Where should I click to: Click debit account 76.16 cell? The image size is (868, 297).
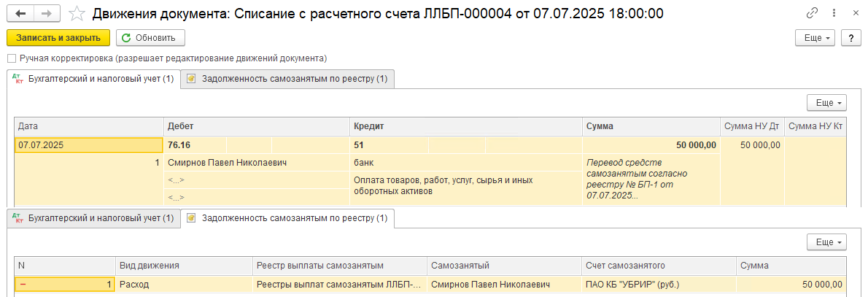(x=195, y=145)
